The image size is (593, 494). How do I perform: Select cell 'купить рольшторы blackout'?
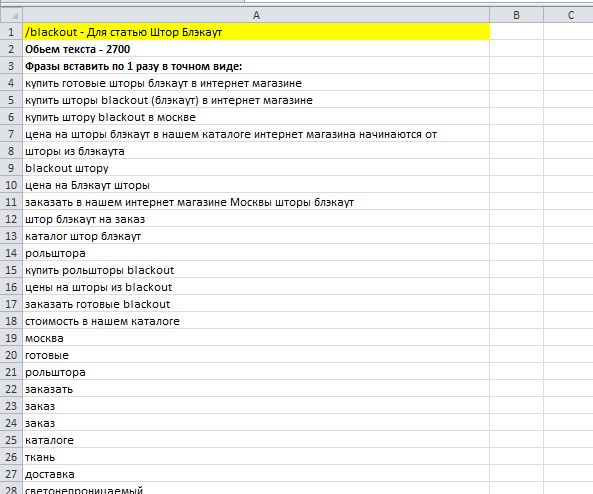[x=256, y=270]
